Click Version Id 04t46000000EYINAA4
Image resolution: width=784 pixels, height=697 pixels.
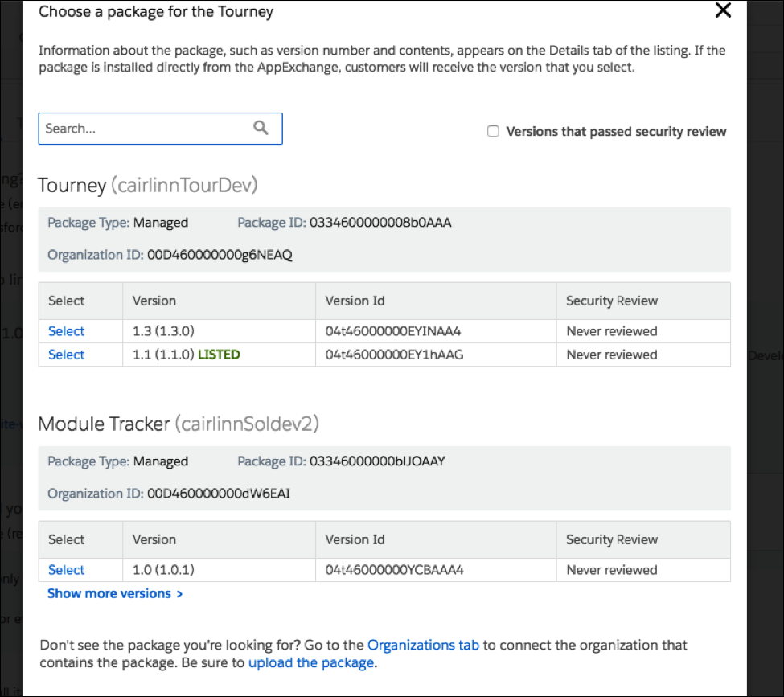click(x=393, y=331)
